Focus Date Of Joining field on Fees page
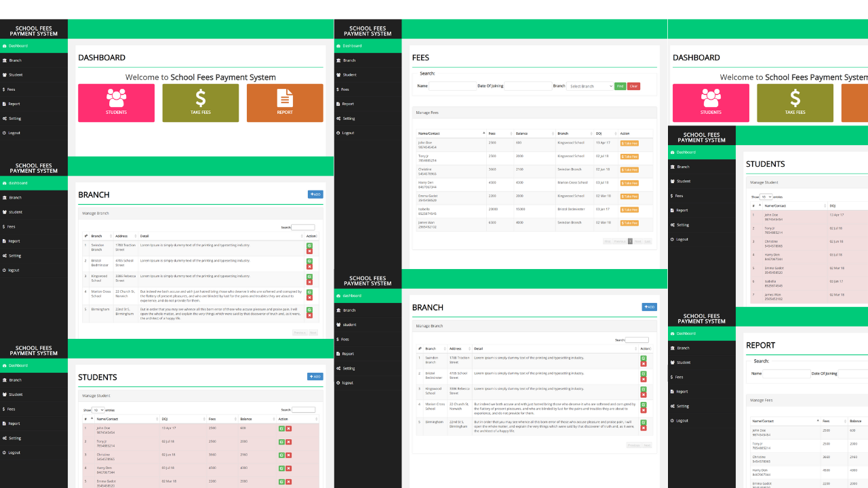Viewport: 868px width, 488px height. (x=528, y=86)
